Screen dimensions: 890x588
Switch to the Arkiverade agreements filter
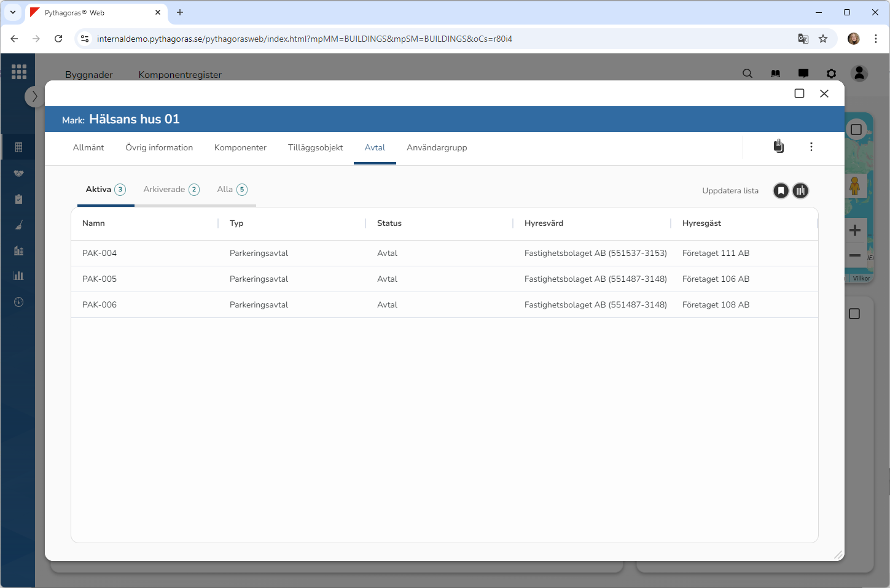pyautogui.click(x=171, y=190)
